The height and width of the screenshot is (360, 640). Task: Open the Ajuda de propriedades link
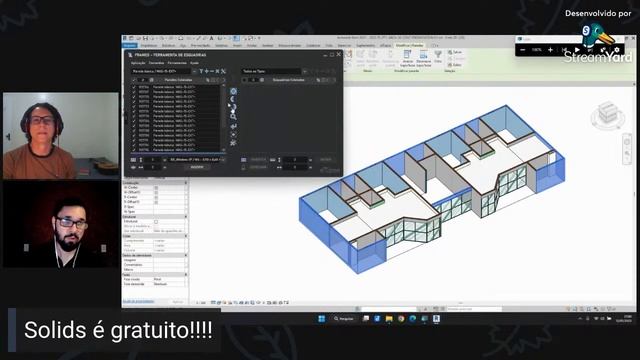pos(138,302)
